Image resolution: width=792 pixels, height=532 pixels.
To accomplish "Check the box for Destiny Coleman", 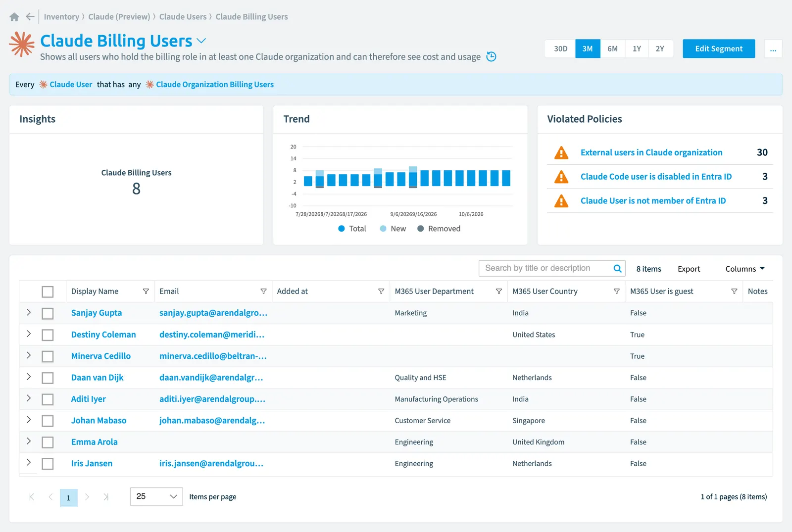I will [x=48, y=335].
